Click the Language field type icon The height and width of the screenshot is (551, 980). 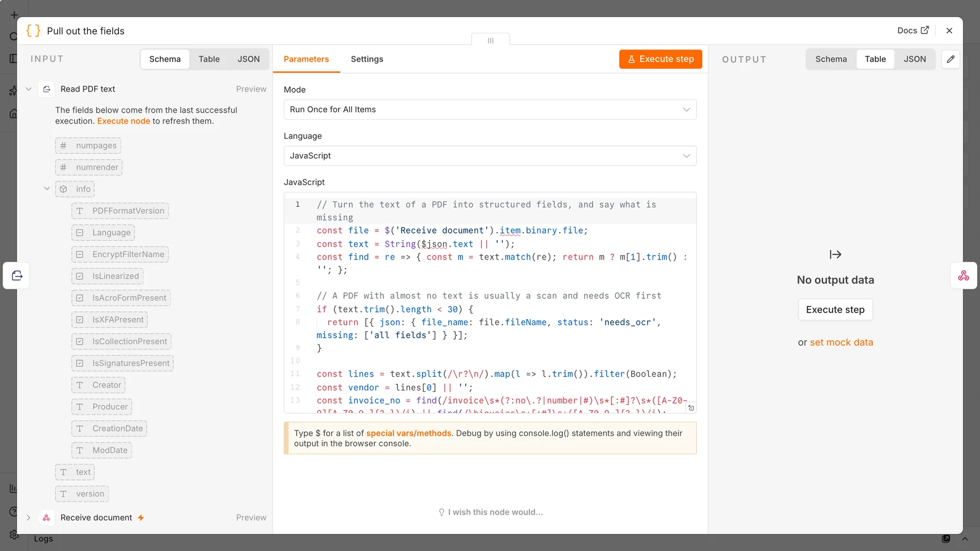point(80,232)
